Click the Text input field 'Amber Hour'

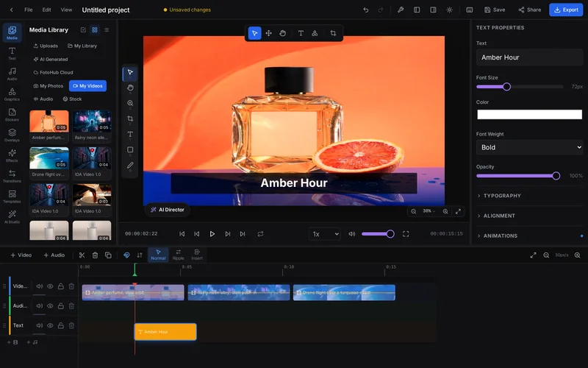[x=529, y=57]
